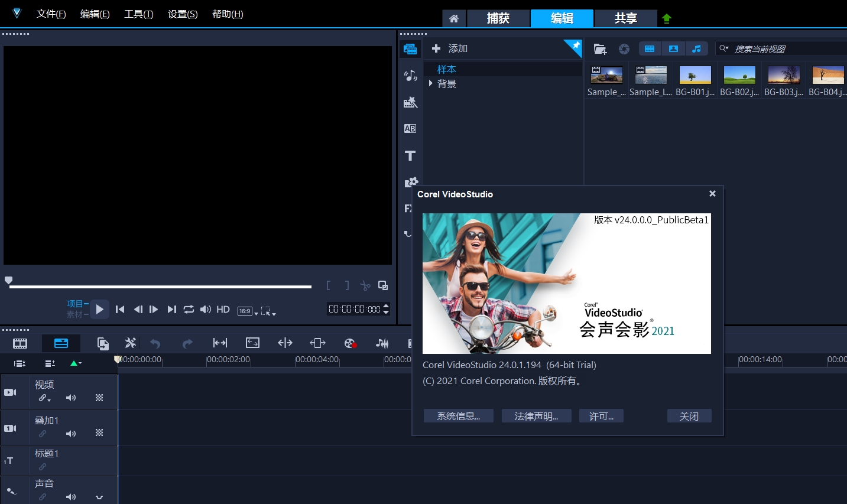Click the record/capture option icon in library

(x=624, y=49)
